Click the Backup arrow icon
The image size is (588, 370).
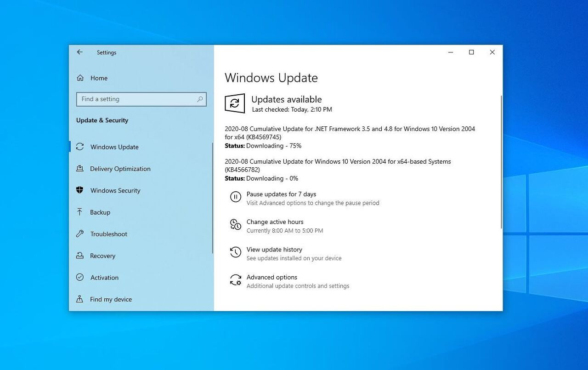click(x=80, y=212)
